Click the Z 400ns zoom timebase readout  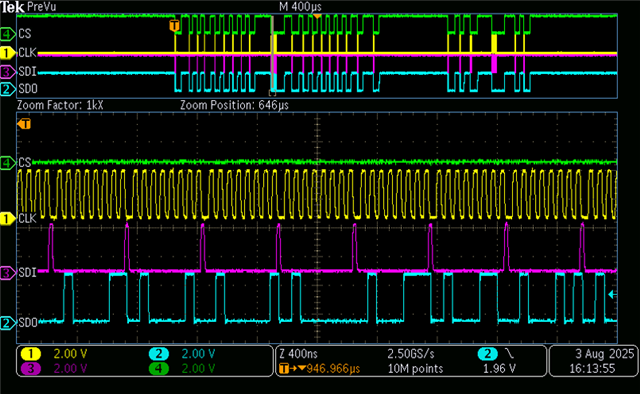299,354
